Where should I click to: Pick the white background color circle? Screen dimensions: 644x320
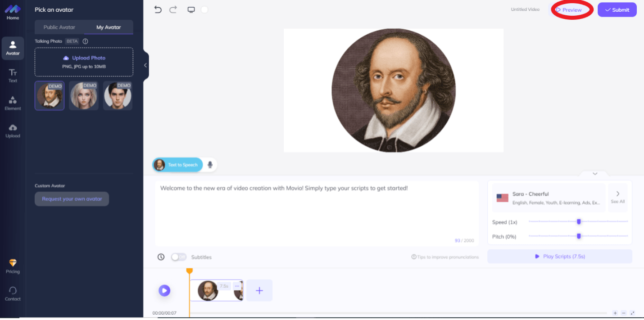[204, 9]
